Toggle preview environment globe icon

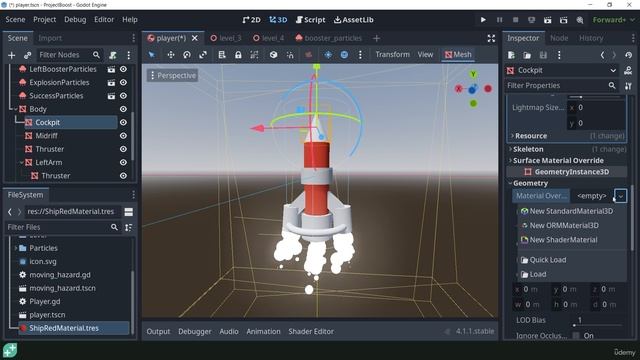(x=344, y=55)
